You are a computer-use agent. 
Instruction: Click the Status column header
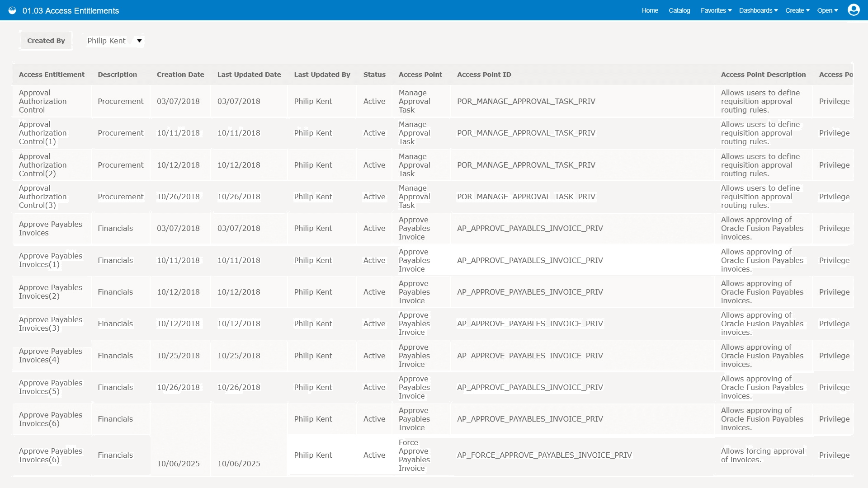pyautogui.click(x=374, y=75)
